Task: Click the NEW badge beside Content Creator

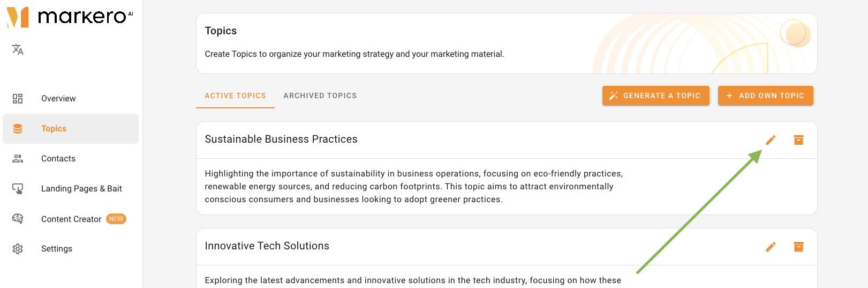Action: click(116, 219)
